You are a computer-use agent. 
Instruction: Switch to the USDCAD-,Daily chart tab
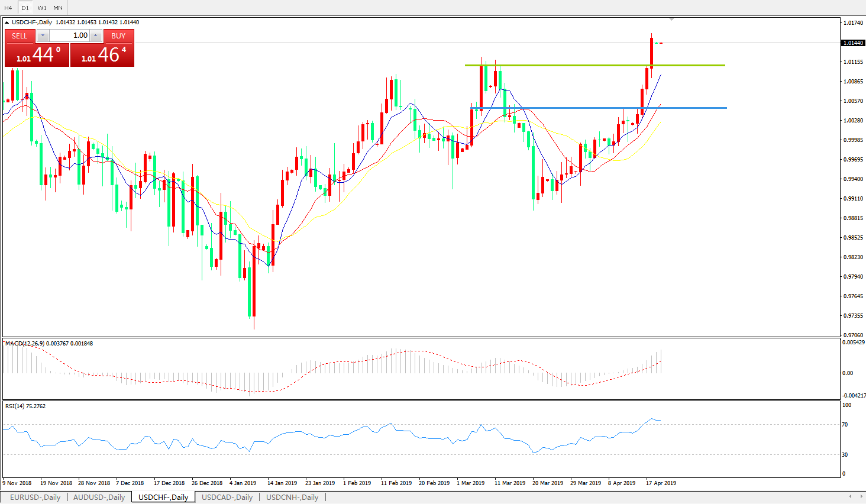point(227,497)
